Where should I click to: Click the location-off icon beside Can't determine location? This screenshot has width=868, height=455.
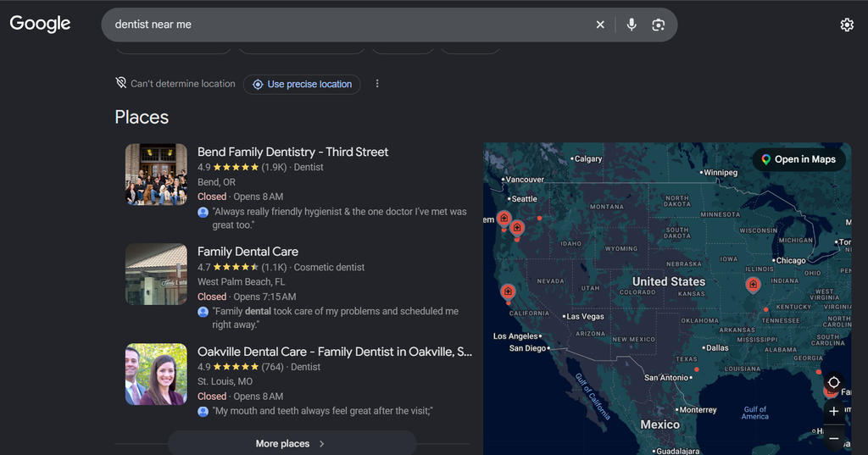click(120, 83)
